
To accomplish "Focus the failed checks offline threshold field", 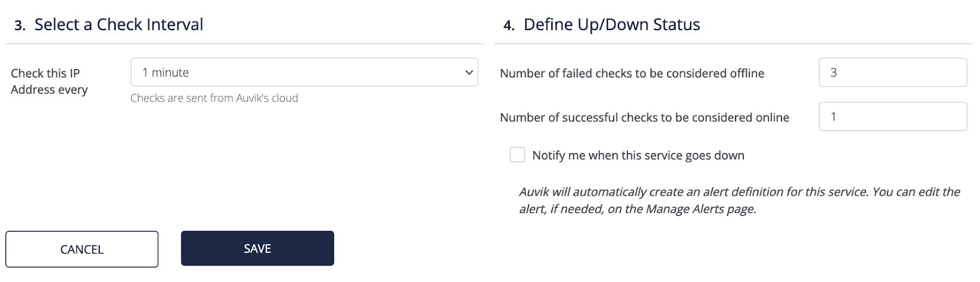I will pyautogui.click(x=892, y=72).
